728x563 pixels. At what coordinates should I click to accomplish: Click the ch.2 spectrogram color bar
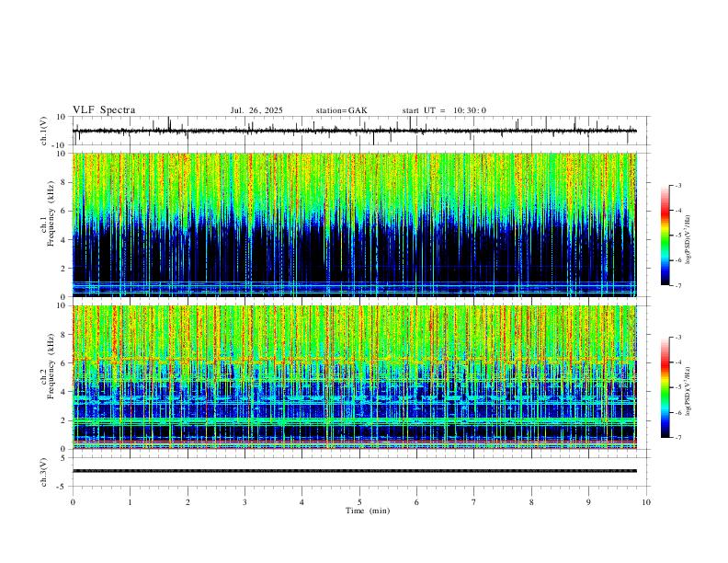(x=665, y=387)
